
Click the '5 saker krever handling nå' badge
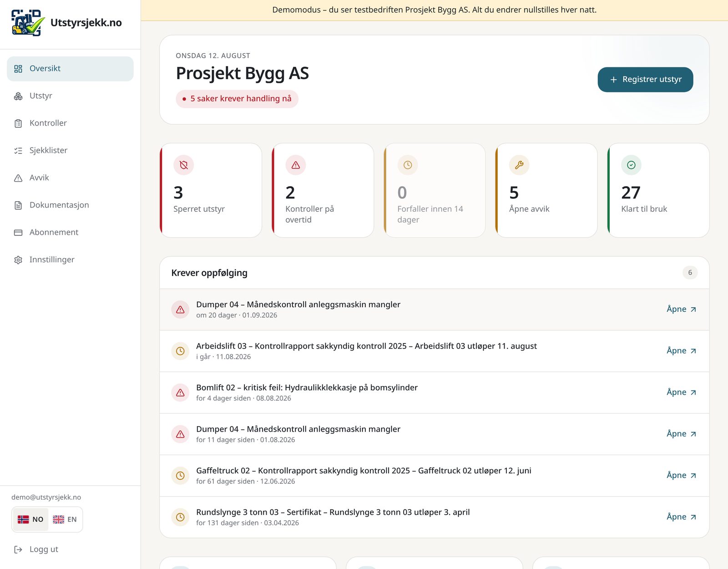237,99
